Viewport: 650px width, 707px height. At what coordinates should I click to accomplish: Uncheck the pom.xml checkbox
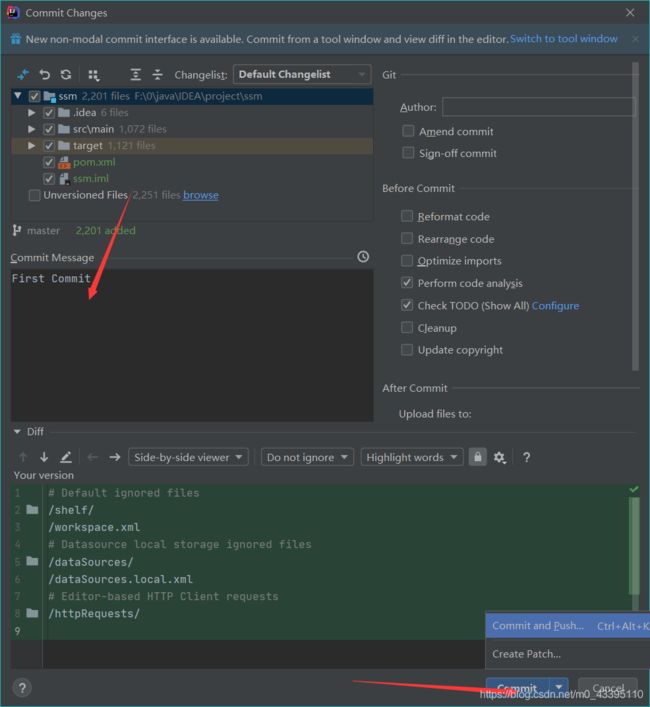(x=49, y=162)
